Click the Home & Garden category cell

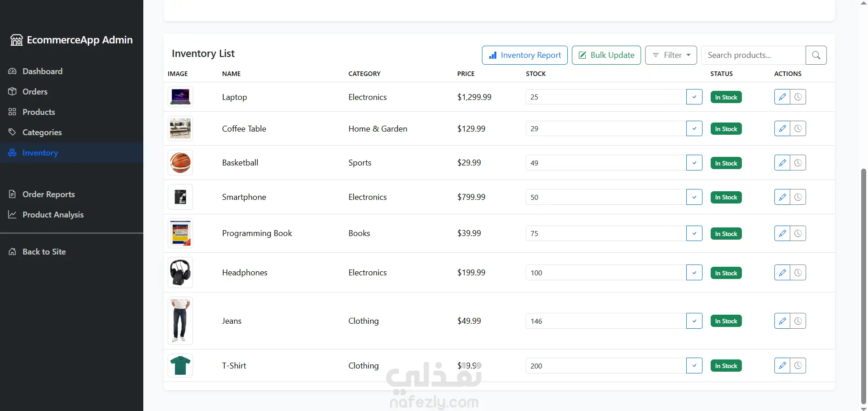(x=378, y=129)
